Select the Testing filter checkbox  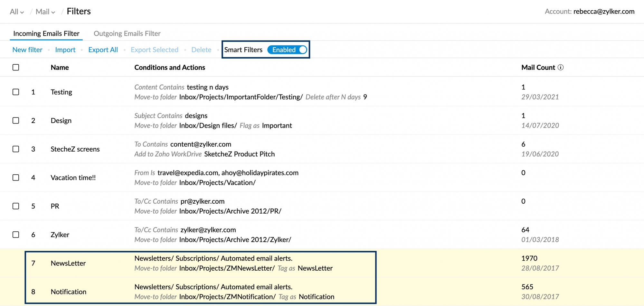16,92
